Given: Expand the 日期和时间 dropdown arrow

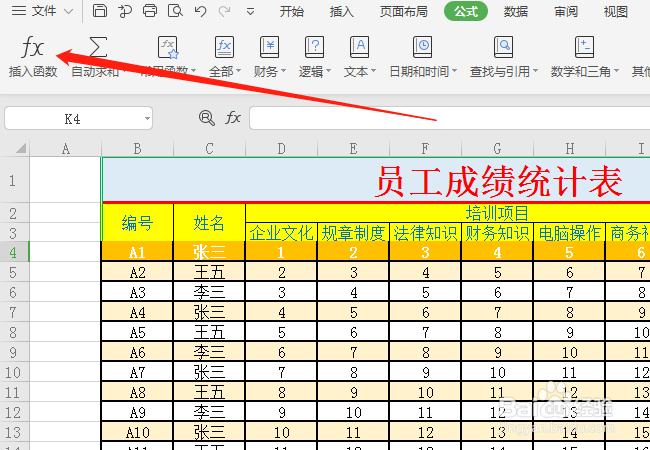Looking at the screenshot, I should pyautogui.click(x=454, y=71).
